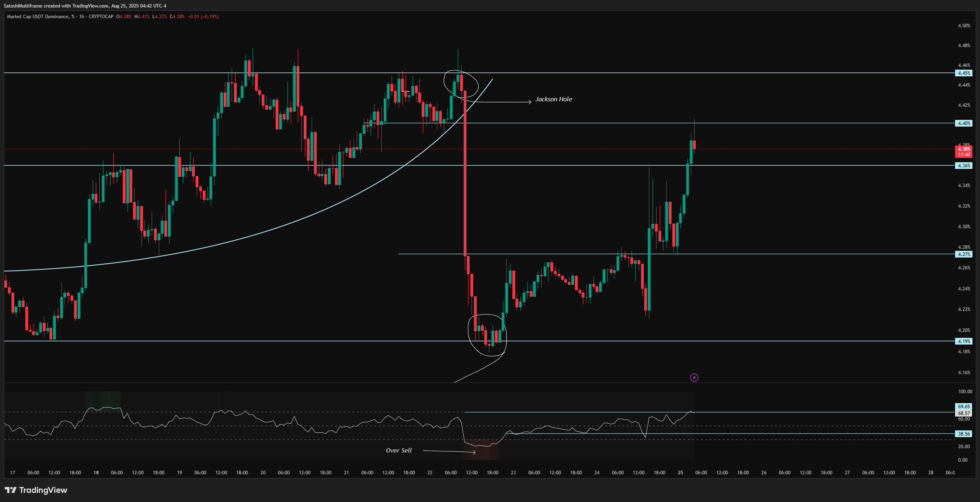
Task: Click the 68.57 RSI current value label
Action: (964, 413)
